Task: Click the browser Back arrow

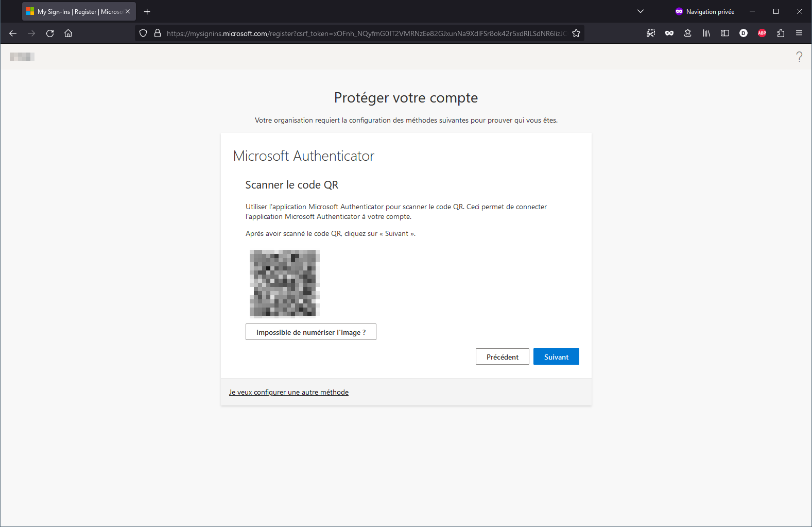Action: coord(13,33)
